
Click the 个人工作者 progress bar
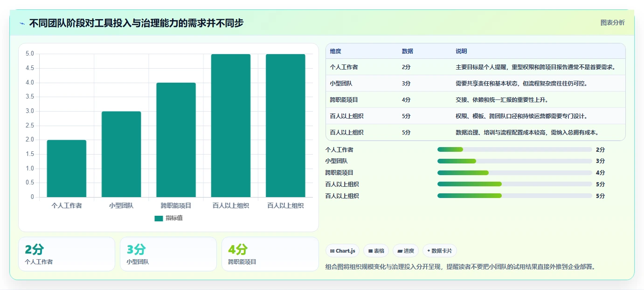tap(514, 150)
